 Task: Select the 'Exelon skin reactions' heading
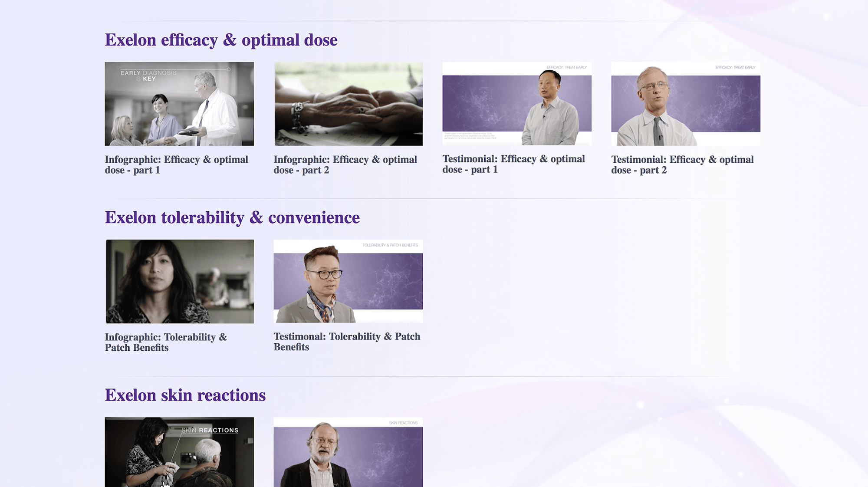click(x=185, y=395)
